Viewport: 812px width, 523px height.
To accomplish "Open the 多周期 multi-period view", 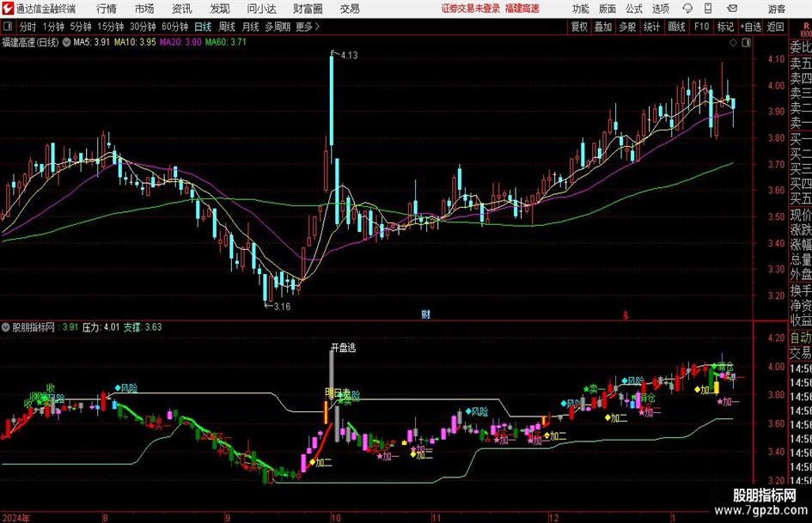I will point(278,27).
